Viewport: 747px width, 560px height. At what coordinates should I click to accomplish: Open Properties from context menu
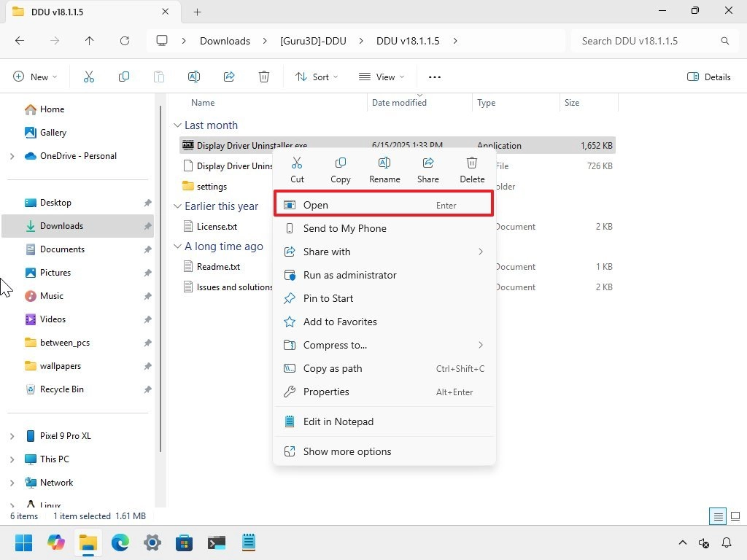tap(384, 392)
